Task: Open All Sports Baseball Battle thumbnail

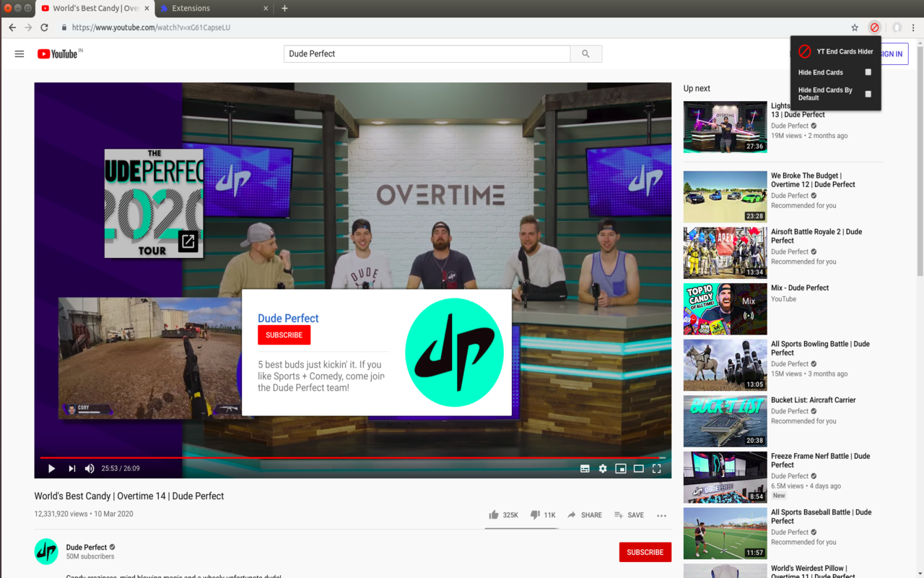Action: coord(725,533)
